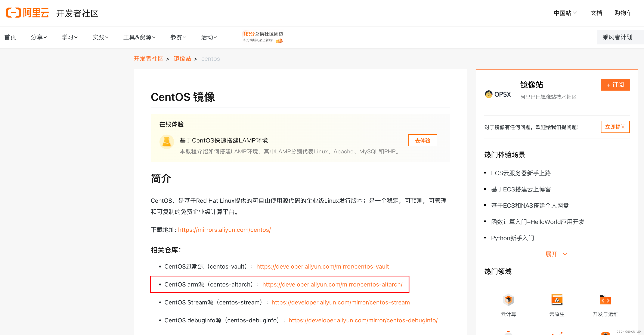
Task: Open 基于ECS和NAS搭建个人网盘 scenario
Action: (530, 206)
